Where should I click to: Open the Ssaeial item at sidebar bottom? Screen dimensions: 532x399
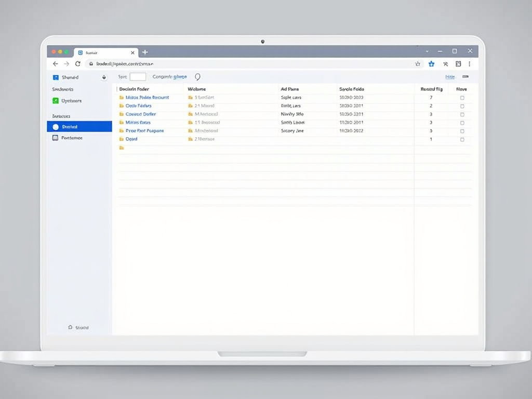(x=78, y=327)
